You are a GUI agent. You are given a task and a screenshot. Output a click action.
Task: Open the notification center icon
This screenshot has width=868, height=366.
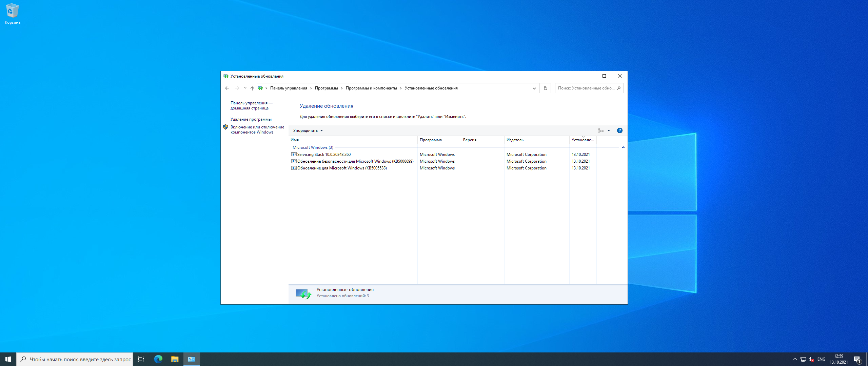(858, 359)
